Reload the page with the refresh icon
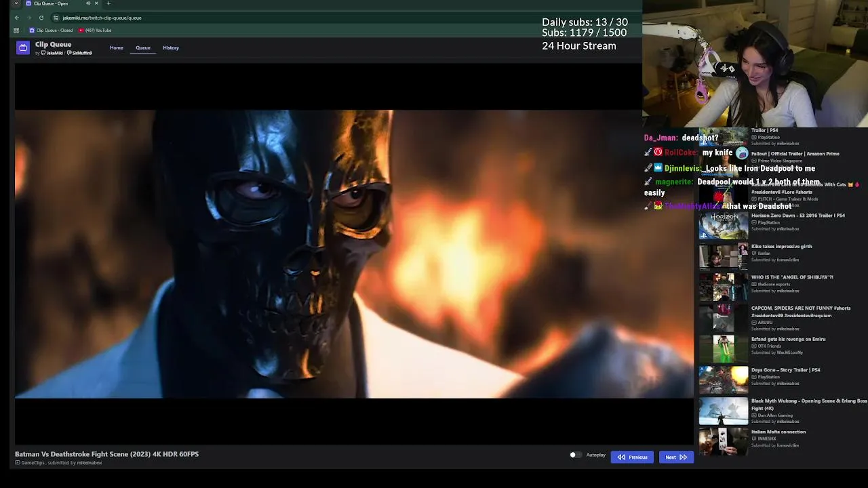Screen dimensions: 868x488 (x=41, y=18)
